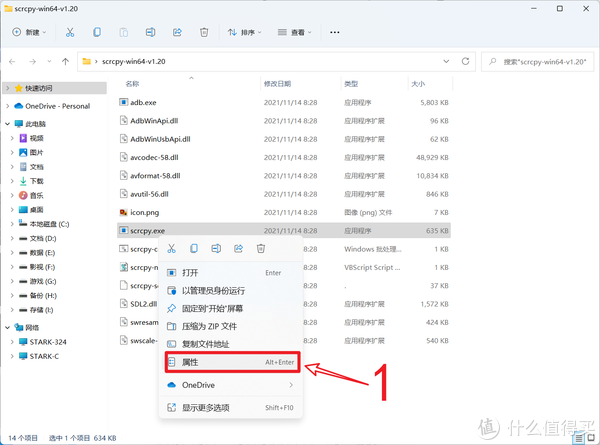Click the icon.png file icon
This screenshot has height=445, width=600.
coord(124,212)
